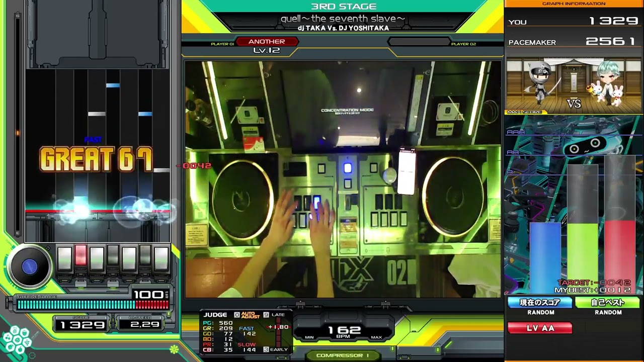644x362 pixels.
Task: Click the ANOTHER difficulty badge
Action: tap(267, 42)
